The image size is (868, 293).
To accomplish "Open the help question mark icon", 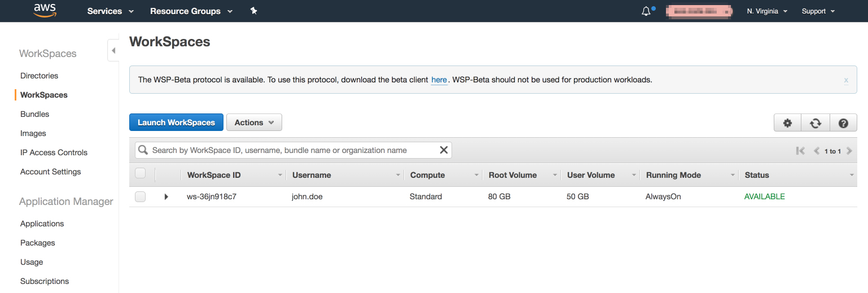I will 843,123.
